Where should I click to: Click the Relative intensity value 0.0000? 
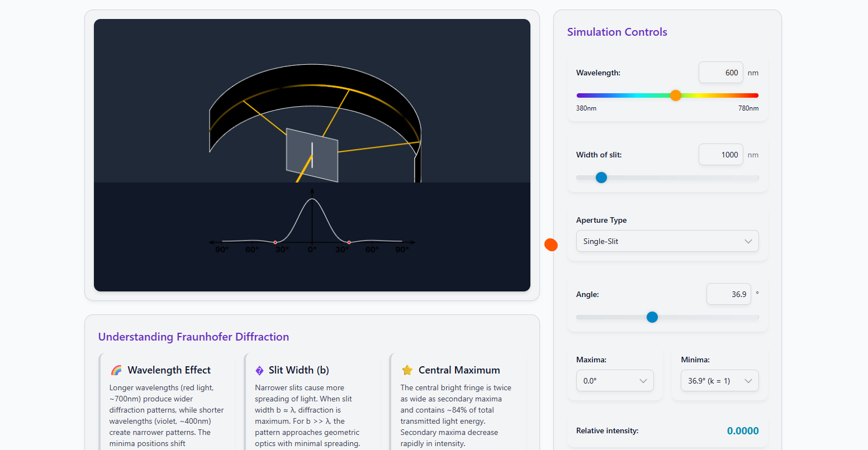click(743, 430)
